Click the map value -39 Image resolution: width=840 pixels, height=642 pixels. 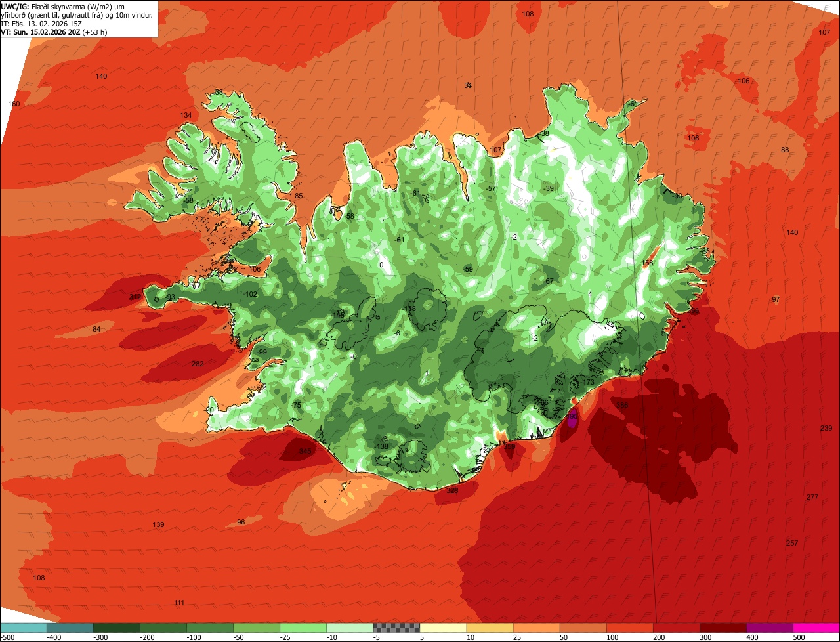(x=549, y=189)
